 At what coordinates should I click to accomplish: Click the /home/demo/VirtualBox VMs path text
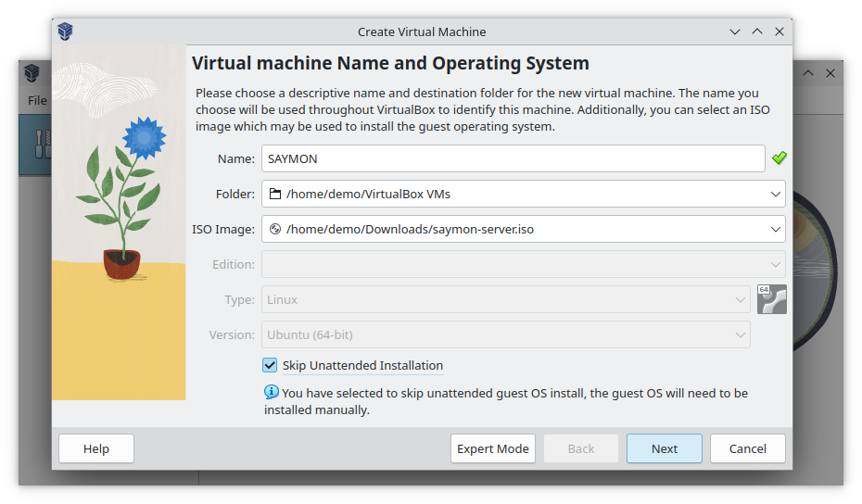(368, 194)
